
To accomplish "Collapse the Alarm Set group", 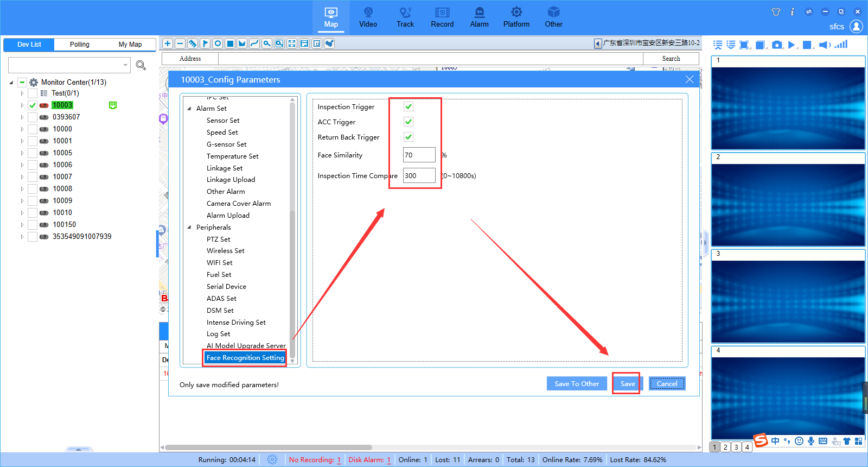I will [x=189, y=109].
